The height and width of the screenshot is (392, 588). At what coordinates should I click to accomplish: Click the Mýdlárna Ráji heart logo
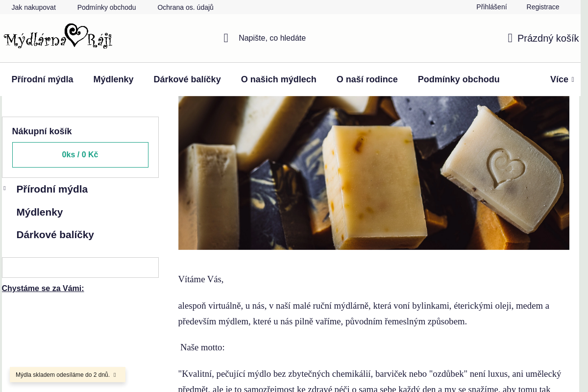(58, 37)
